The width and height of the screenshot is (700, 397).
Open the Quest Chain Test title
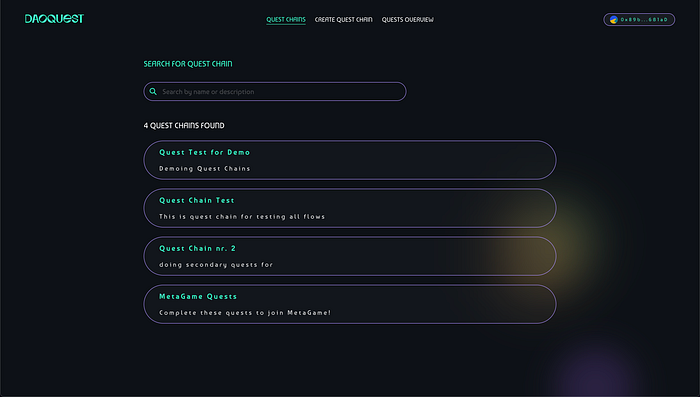pos(196,201)
